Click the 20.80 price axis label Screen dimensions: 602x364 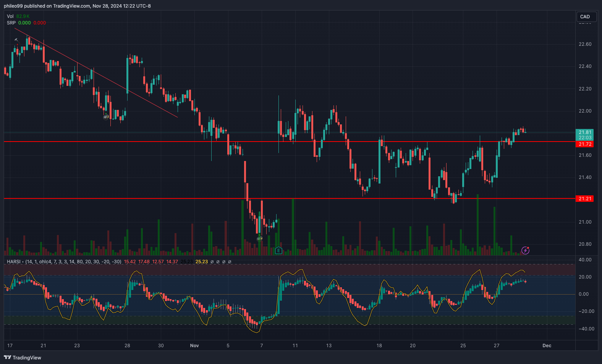pos(585,244)
